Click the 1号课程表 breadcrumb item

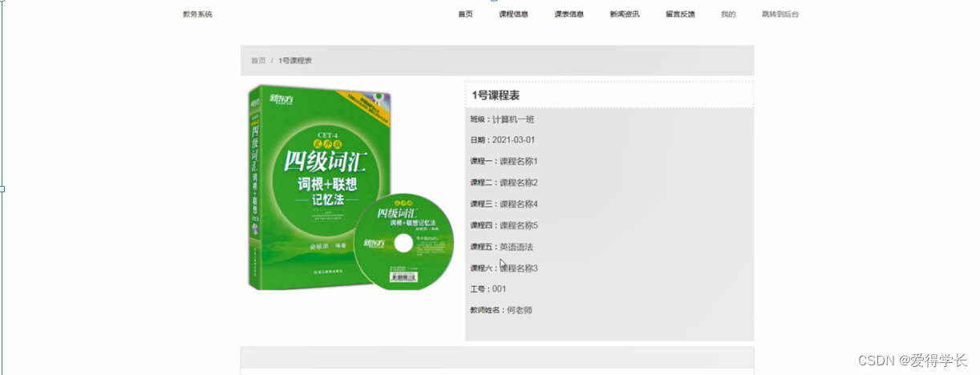295,61
